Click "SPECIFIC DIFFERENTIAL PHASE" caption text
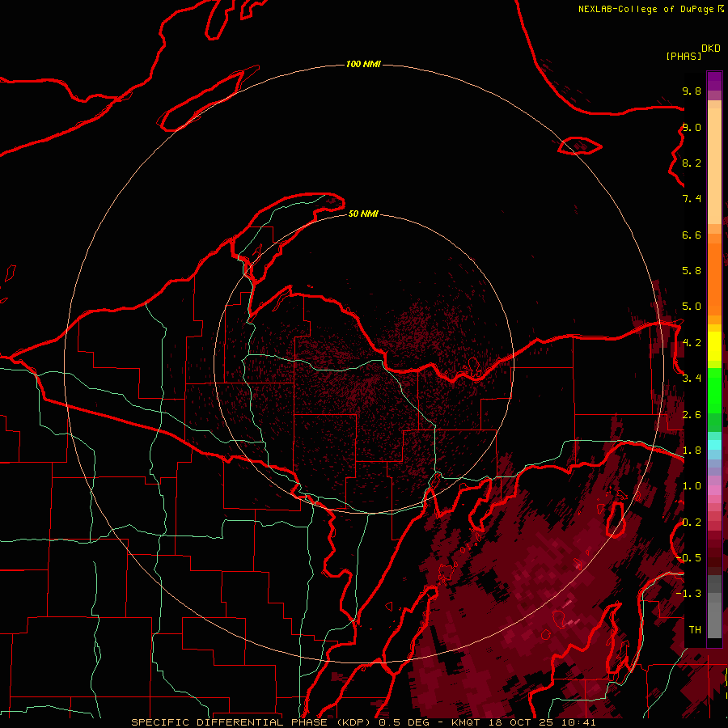Viewport: 728px width, 728px height. 230,722
